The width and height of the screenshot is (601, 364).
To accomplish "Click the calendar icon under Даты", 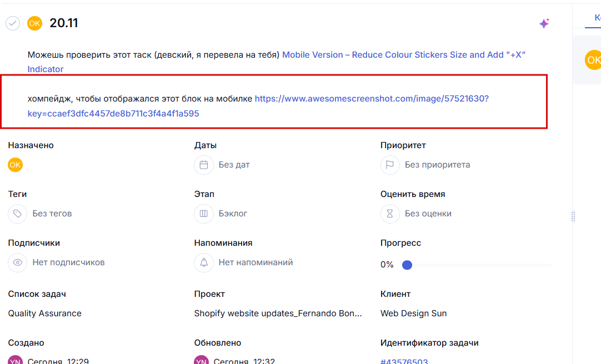I will pyautogui.click(x=204, y=165).
